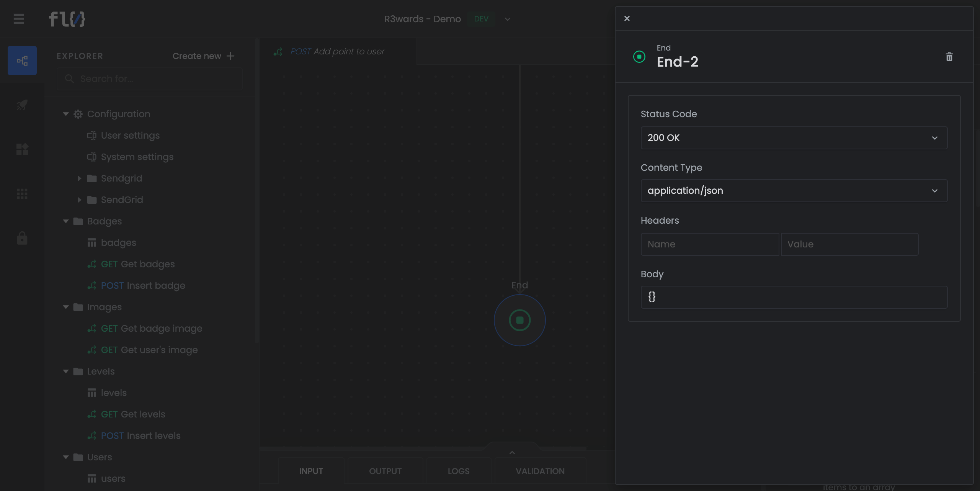Click the Sendgrid folder icon

point(92,178)
